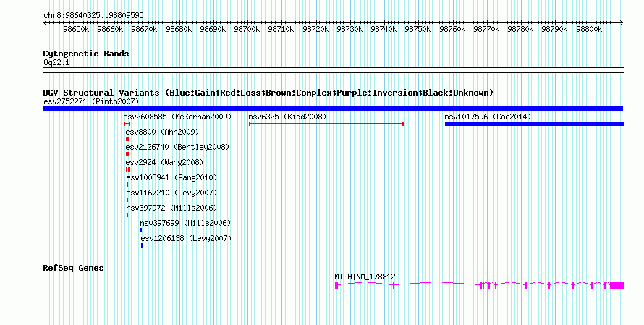
Task: Click the DGV Structural Variants track title
Action: pyautogui.click(x=268, y=93)
